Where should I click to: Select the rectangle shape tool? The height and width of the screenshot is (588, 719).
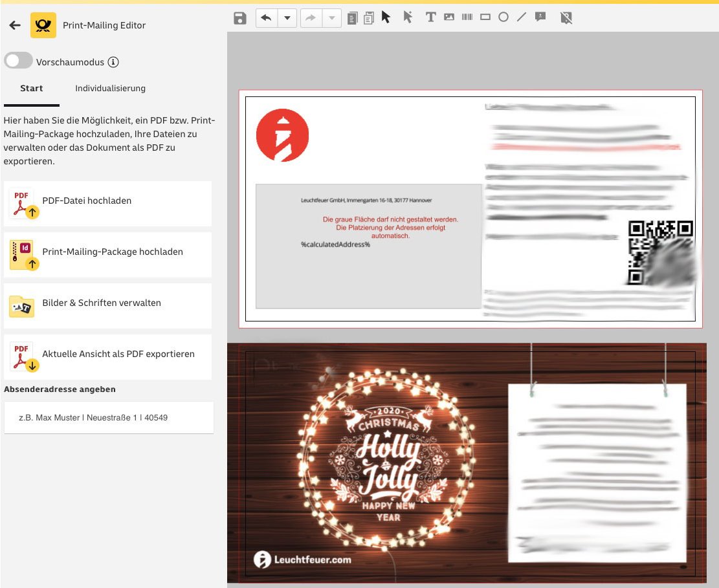coord(485,17)
